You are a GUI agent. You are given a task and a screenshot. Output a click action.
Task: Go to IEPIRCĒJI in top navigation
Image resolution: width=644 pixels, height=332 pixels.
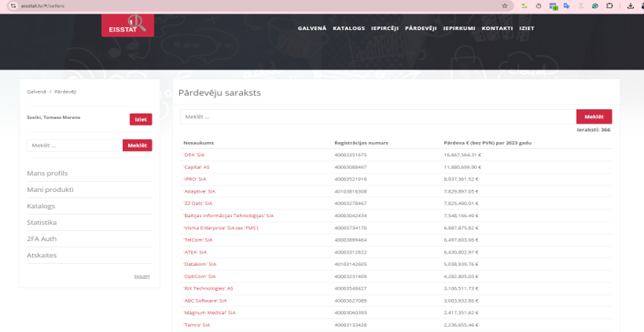coord(385,29)
